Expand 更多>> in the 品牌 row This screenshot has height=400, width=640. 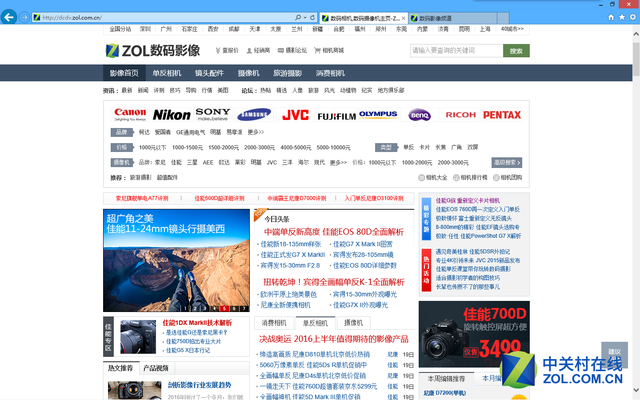tap(256, 132)
